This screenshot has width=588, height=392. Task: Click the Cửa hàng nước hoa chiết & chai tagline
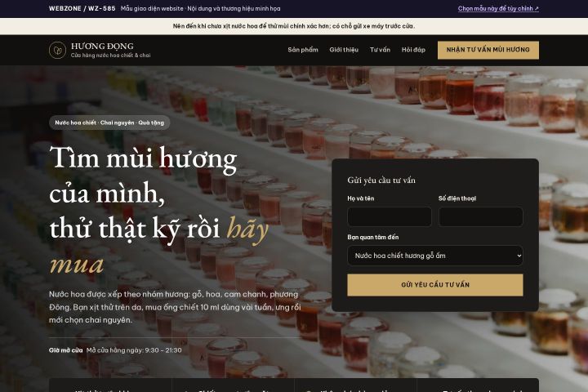click(110, 56)
